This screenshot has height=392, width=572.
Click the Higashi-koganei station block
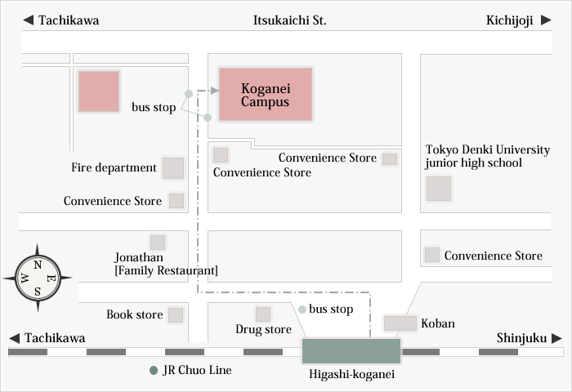351,351
